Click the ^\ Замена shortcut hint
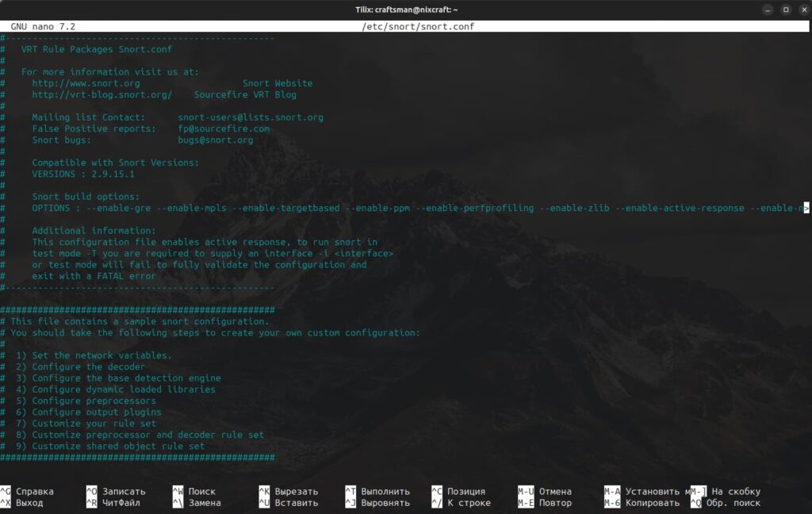 [x=197, y=503]
